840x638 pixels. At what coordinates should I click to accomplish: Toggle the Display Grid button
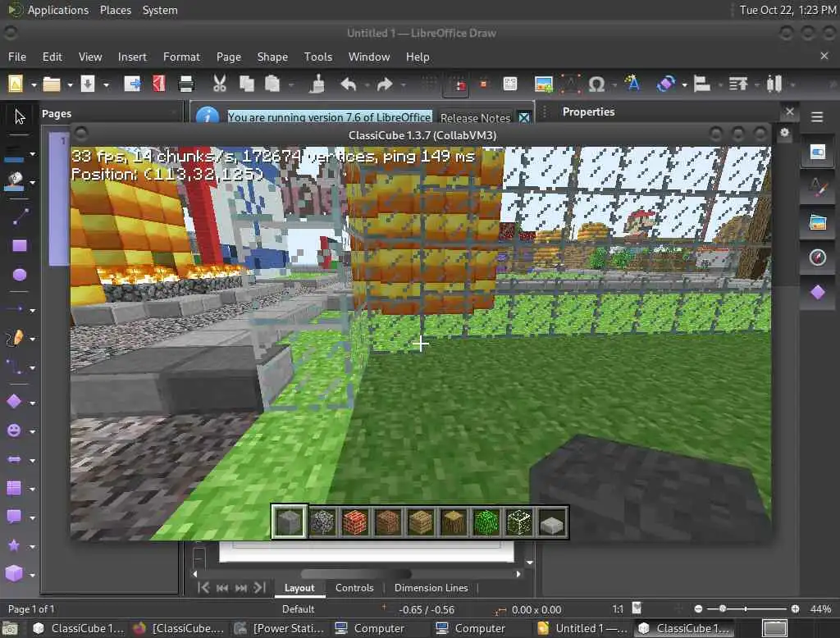[x=430, y=84]
